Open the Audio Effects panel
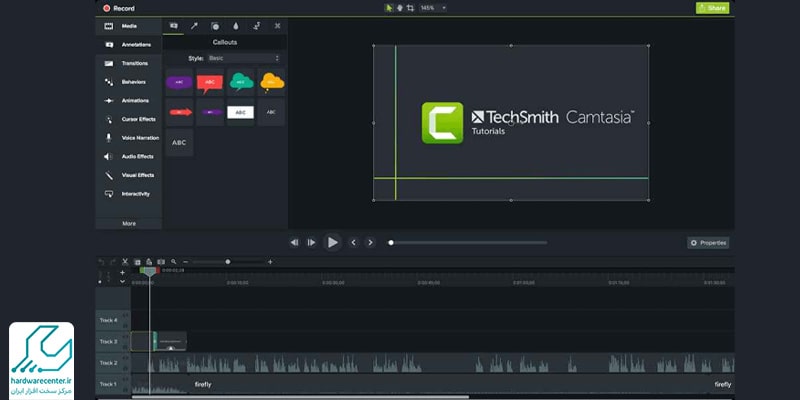800x400 pixels. point(129,157)
